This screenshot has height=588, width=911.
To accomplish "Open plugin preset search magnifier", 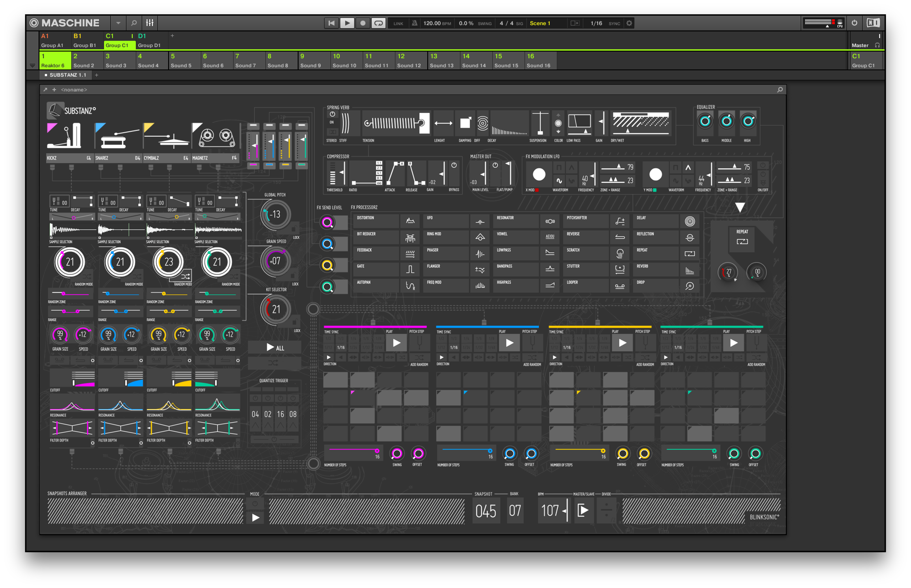I will click(x=780, y=89).
